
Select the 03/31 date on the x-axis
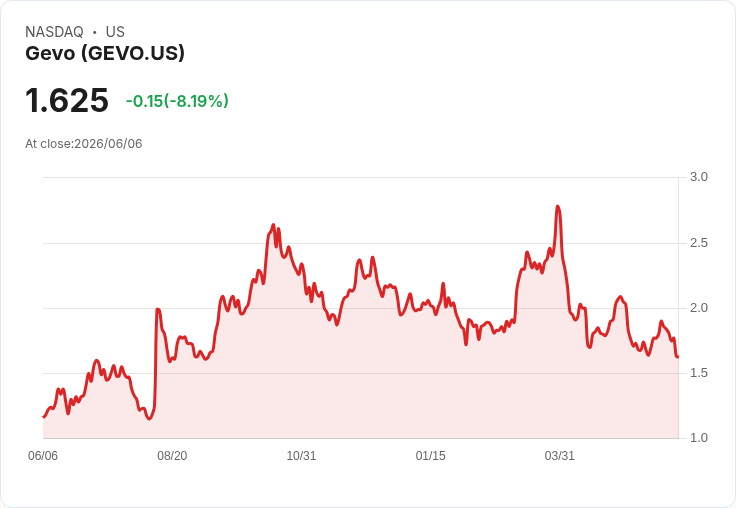560,456
